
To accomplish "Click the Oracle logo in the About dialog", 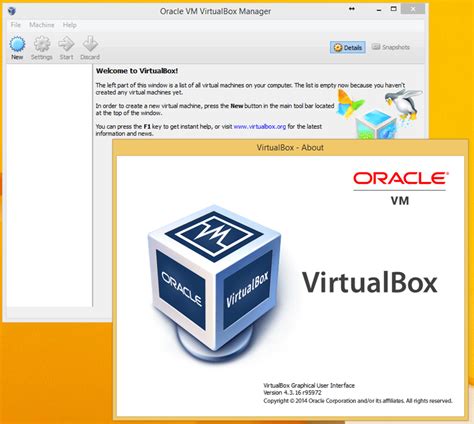I will coord(401,178).
